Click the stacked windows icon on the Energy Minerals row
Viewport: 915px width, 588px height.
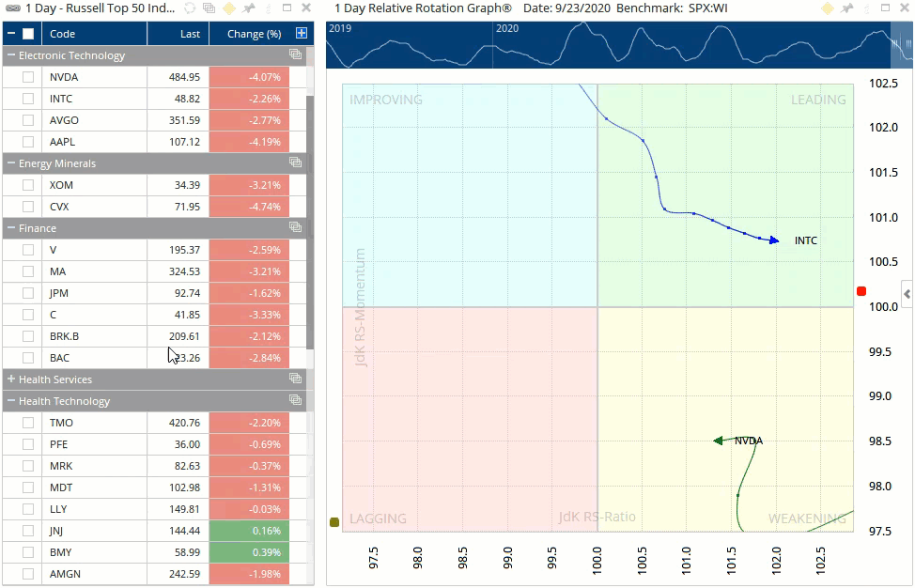click(x=295, y=162)
